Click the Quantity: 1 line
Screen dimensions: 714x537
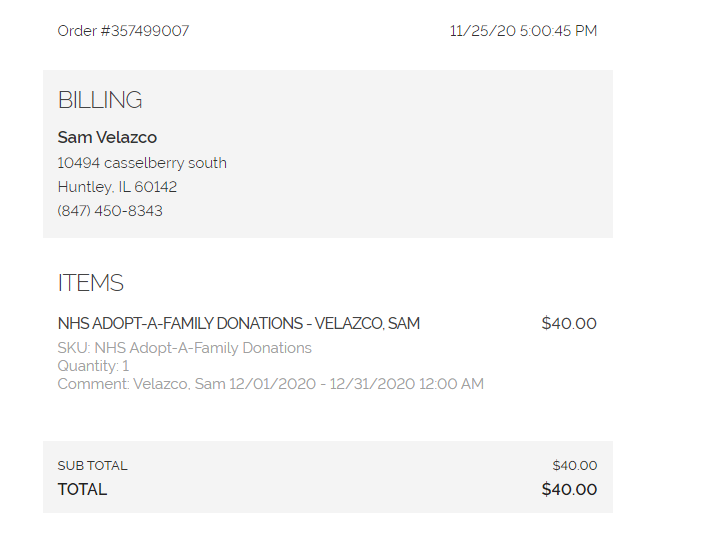(x=93, y=366)
